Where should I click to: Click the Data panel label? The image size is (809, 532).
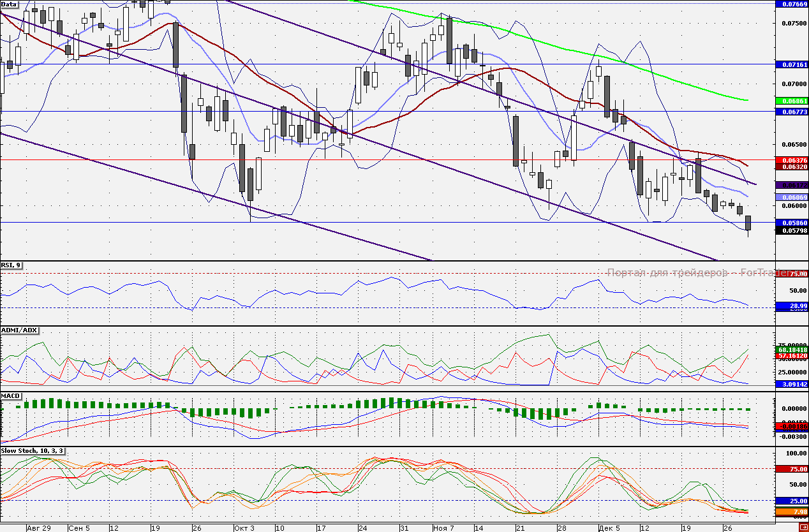point(10,4)
